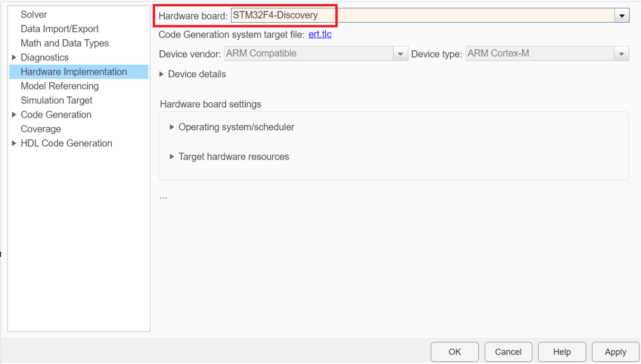Click the Apply button
Viewport: 641px width, 364px height.
tap(616, 352)
